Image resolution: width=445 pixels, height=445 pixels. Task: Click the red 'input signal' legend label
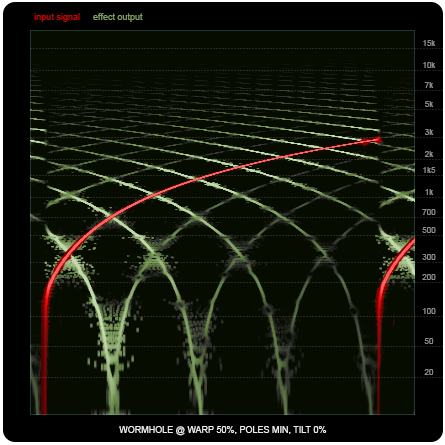[x=57, y=17]
